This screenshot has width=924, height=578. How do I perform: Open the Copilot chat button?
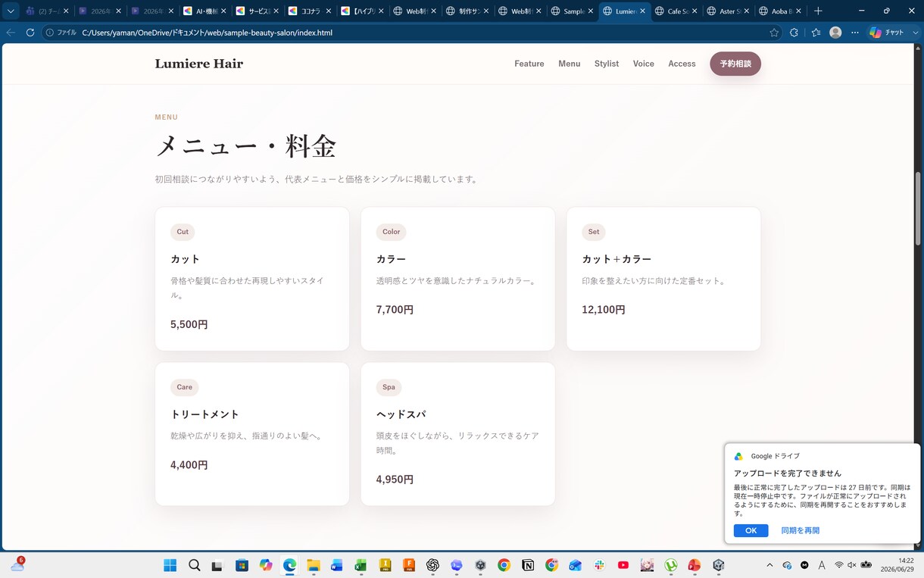point(888,33)
